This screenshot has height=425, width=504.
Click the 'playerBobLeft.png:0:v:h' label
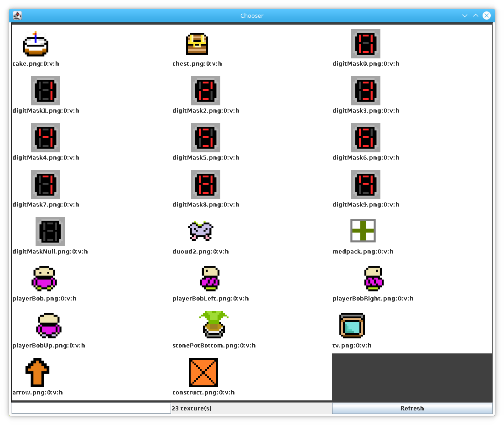click(211, 298)
